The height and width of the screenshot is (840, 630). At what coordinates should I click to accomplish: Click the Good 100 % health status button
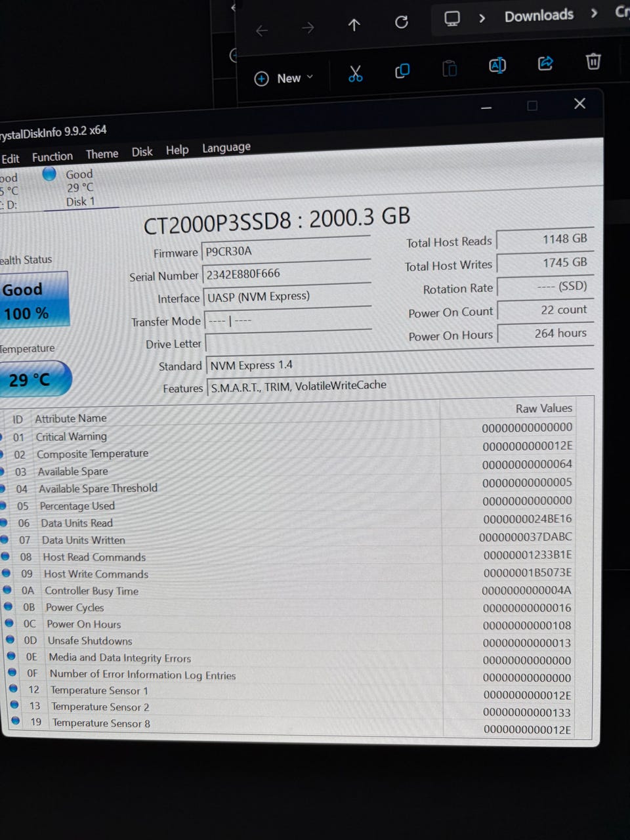pos(33,301)
